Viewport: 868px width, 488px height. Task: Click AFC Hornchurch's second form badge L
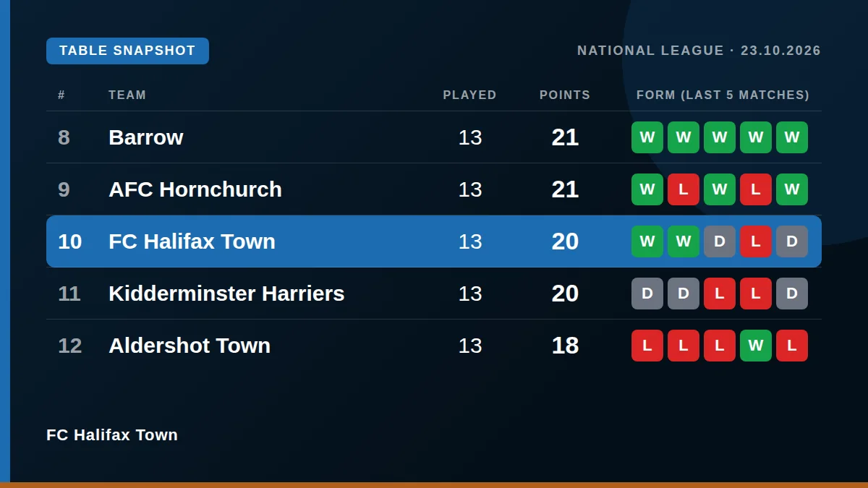pyautogui.click(x=684, y=189)
